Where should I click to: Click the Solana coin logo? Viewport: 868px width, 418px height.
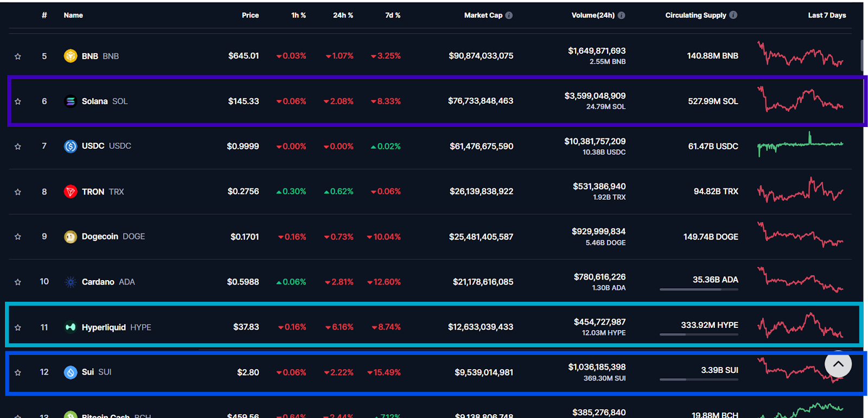[71, 101]
